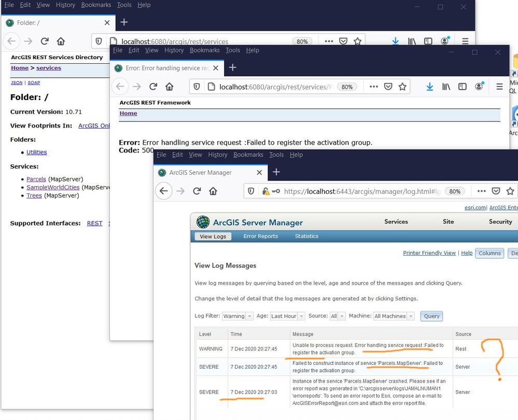Open account icon in Error window

pos(479,86)
